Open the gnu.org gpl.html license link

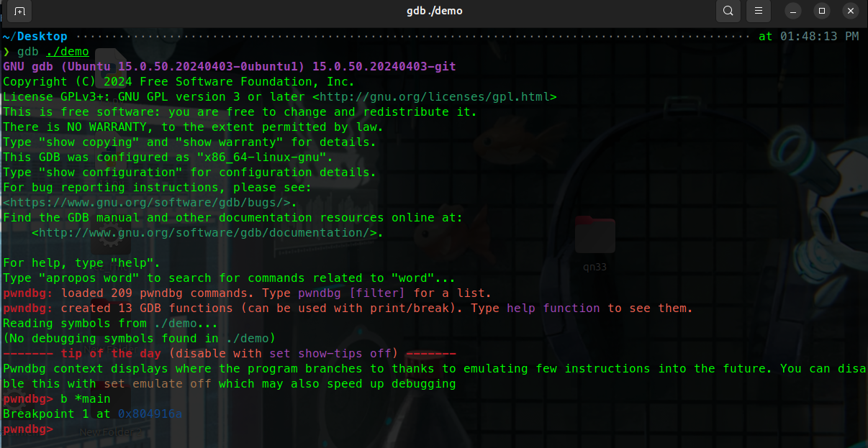coord(434,96)
